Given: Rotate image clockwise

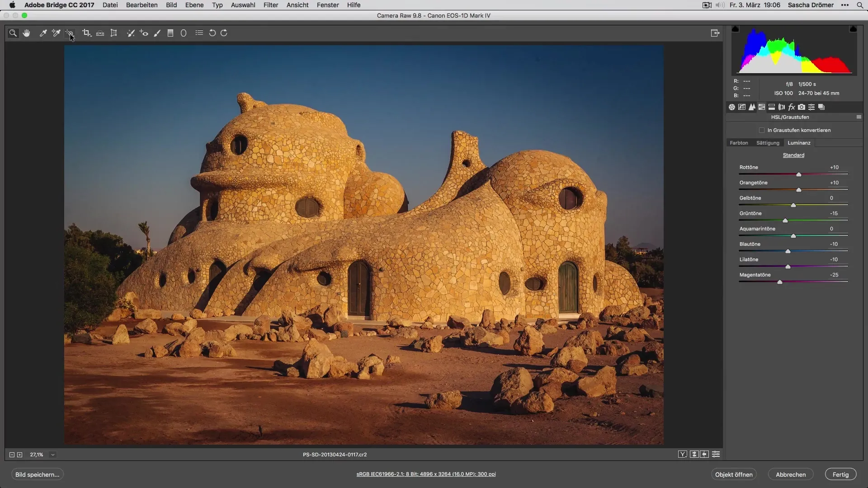Looking at the screenshot, I should pos(224,33).
